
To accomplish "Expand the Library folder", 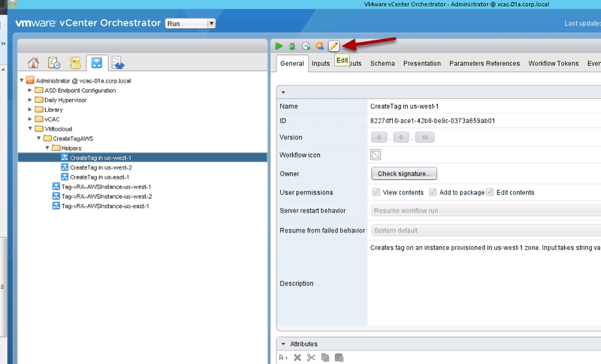I will (x=30, y=110).
